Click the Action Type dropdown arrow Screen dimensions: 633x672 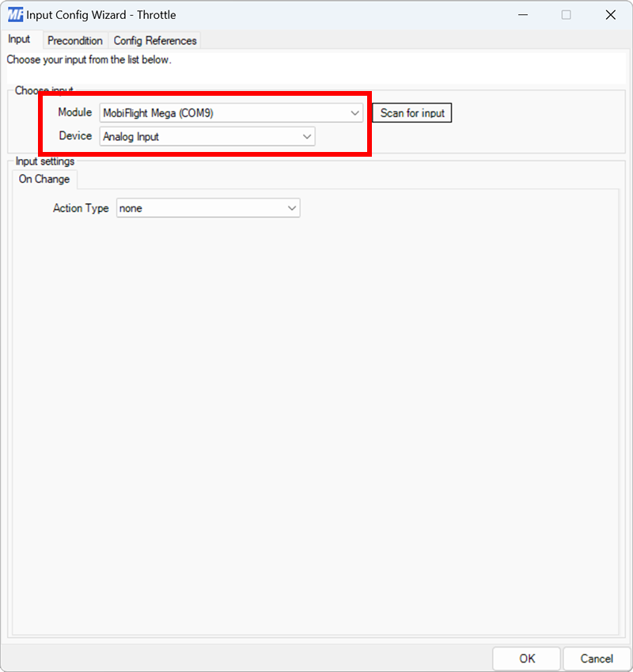coord(292,207)
